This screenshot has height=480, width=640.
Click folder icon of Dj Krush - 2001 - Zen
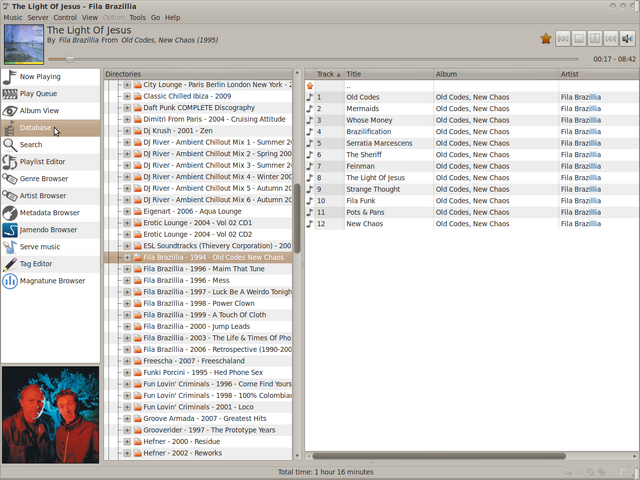(x=138, y=131)
